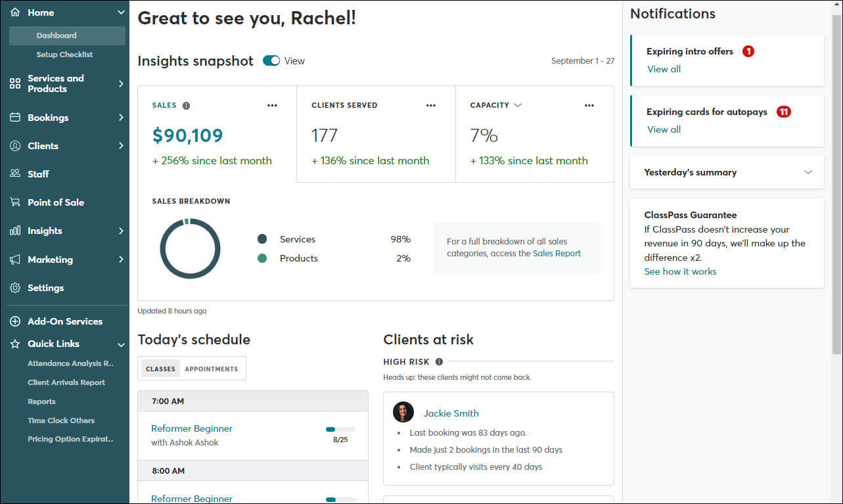Screen dimensions: 843x504
Task: Toggle the Insights snapshot View switch
Action: [271, 60]
